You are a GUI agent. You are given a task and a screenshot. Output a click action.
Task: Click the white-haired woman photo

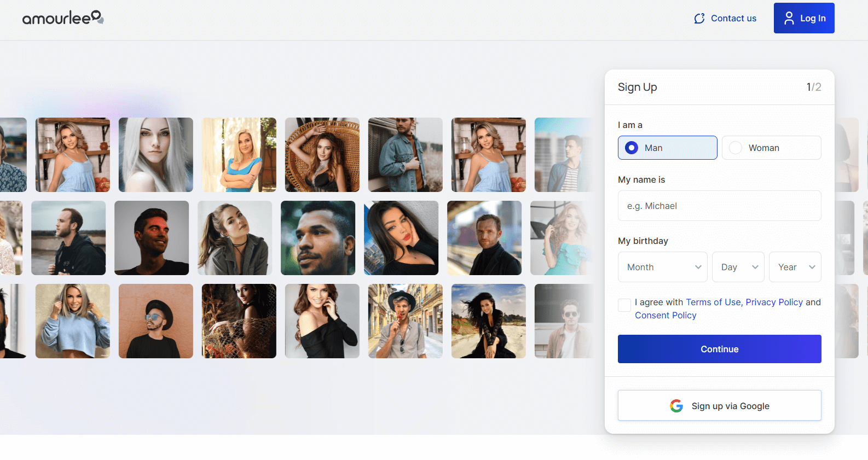point(156,155)
